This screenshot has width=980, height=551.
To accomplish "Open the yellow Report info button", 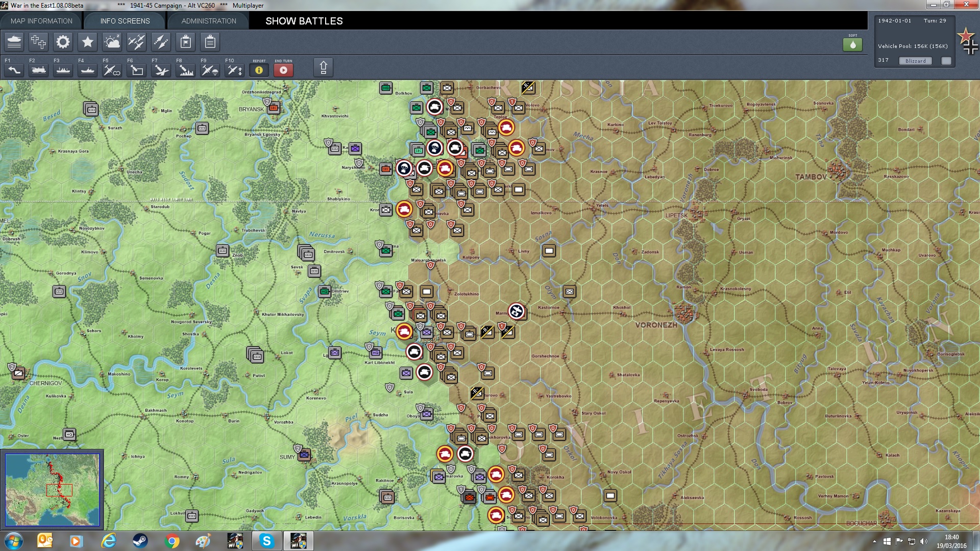I will (259, 70).
